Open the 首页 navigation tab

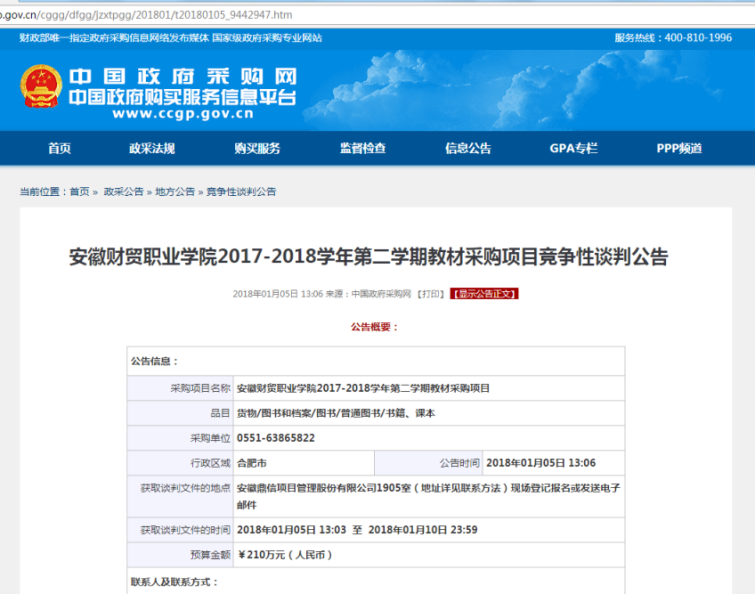coord(59,148)
